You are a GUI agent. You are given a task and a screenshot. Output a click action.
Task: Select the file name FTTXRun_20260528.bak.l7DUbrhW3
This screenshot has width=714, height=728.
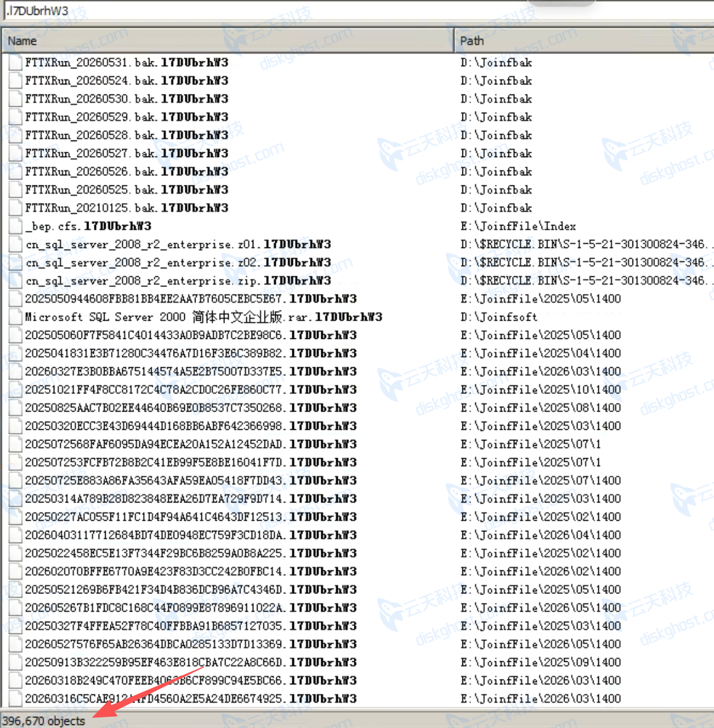click(126, 135)
